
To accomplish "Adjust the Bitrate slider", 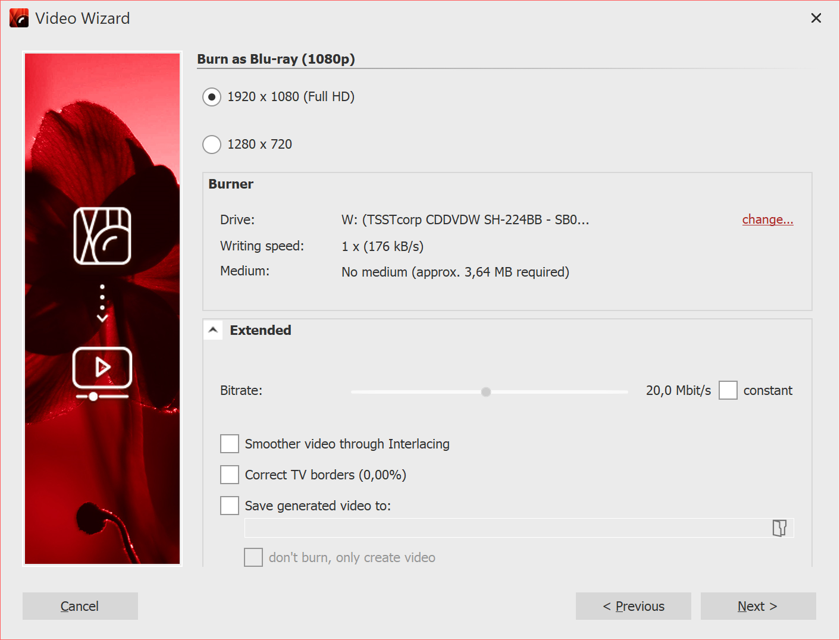I will [485, 391].
